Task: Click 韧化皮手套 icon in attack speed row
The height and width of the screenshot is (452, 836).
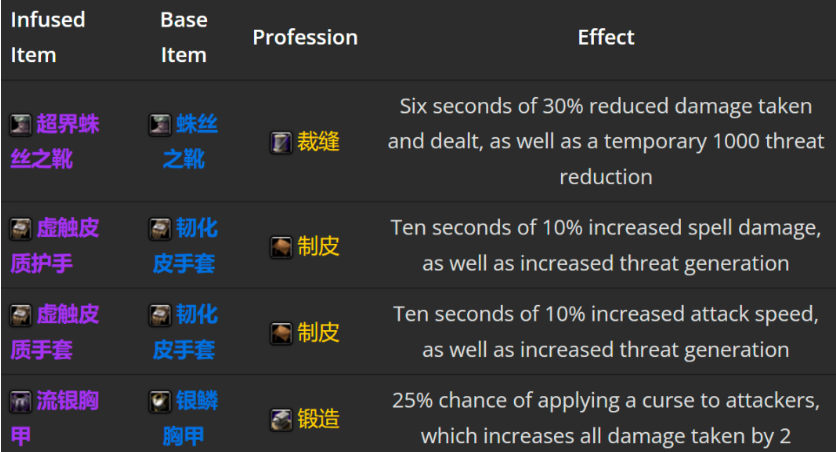Action: click(160, 315)
